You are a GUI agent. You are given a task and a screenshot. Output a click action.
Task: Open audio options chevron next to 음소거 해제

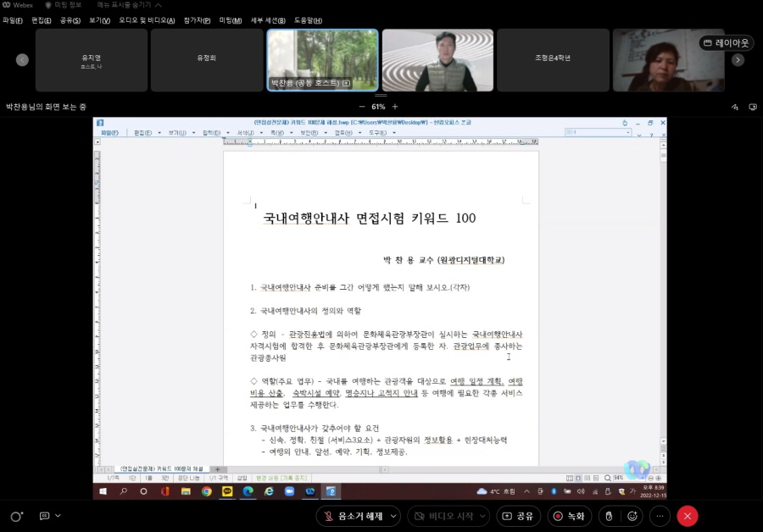coord(395,516)
